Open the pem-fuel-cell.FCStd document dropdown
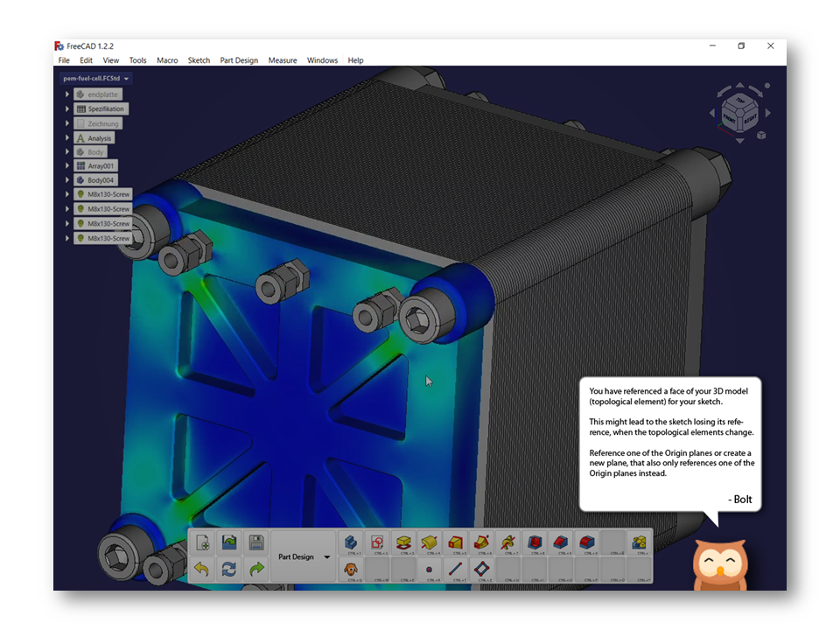The width and height of the screenshot is (840, 630). (125, 77)
